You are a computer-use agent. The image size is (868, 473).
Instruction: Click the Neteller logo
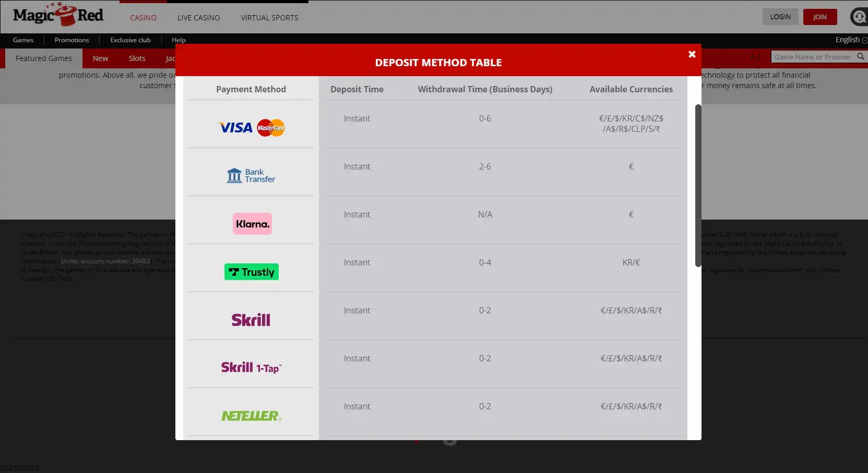point(251,416)
